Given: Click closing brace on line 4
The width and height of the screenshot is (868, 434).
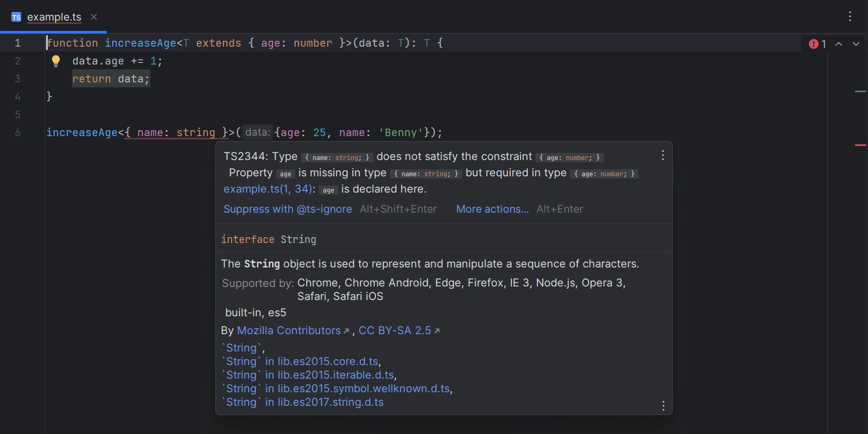Looking at the screenshot, I should click(x=49, y=97).
